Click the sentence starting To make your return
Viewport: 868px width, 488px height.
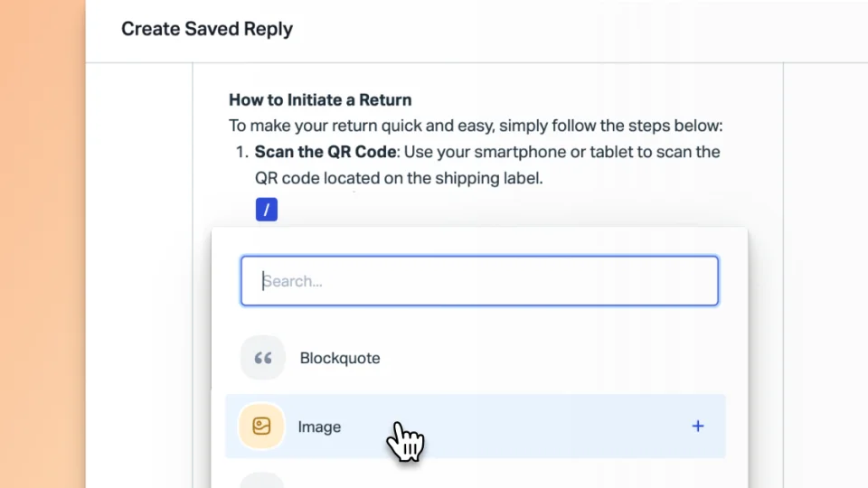tap(475, 126)
